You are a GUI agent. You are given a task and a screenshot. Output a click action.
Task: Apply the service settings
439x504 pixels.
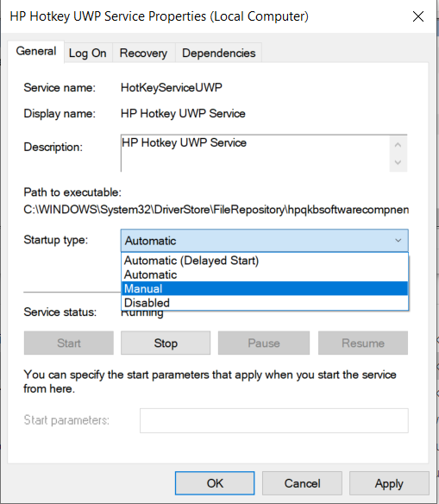389,483
